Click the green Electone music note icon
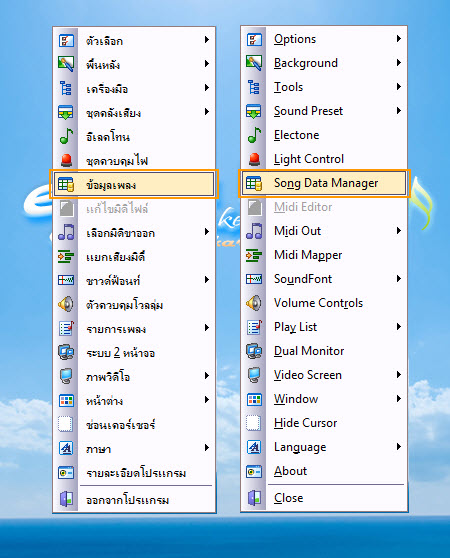The width and height of the screenshot is (450, 558). click(254, 135)
